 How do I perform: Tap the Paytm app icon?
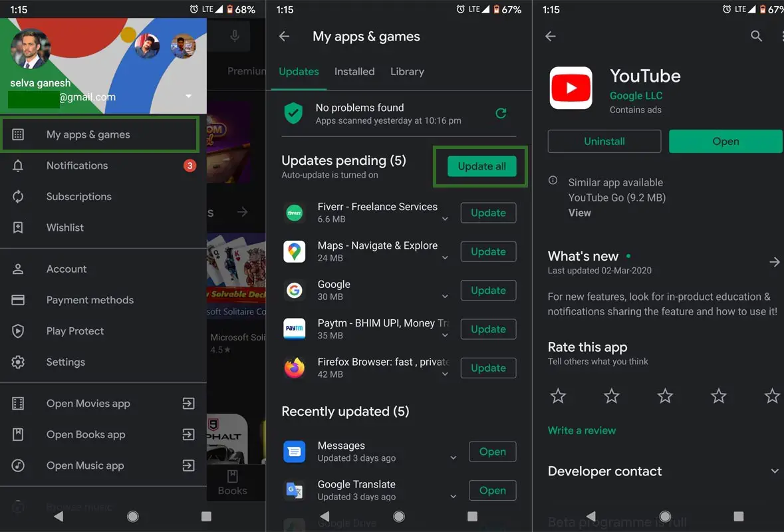tap(295, 329)
